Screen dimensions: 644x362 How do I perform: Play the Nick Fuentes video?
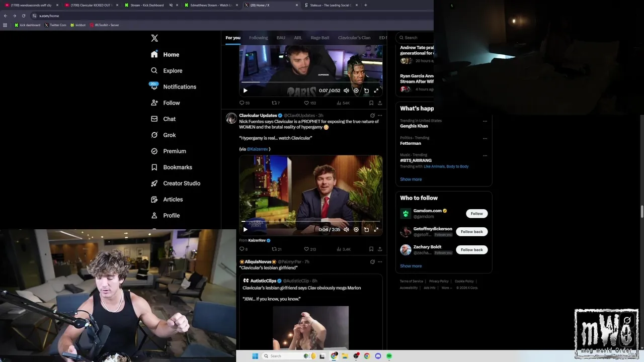click(245, 229)
